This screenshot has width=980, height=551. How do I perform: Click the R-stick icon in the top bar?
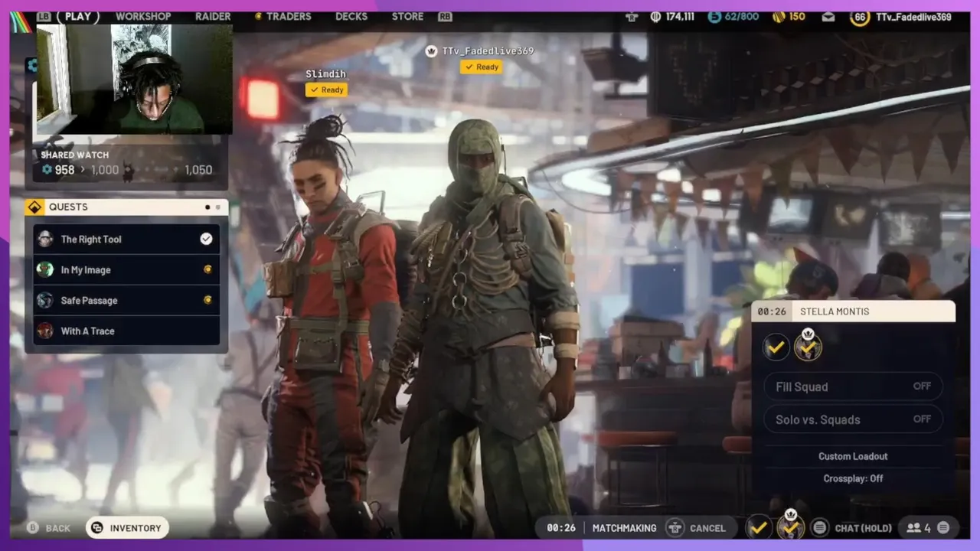pos(632,16)
